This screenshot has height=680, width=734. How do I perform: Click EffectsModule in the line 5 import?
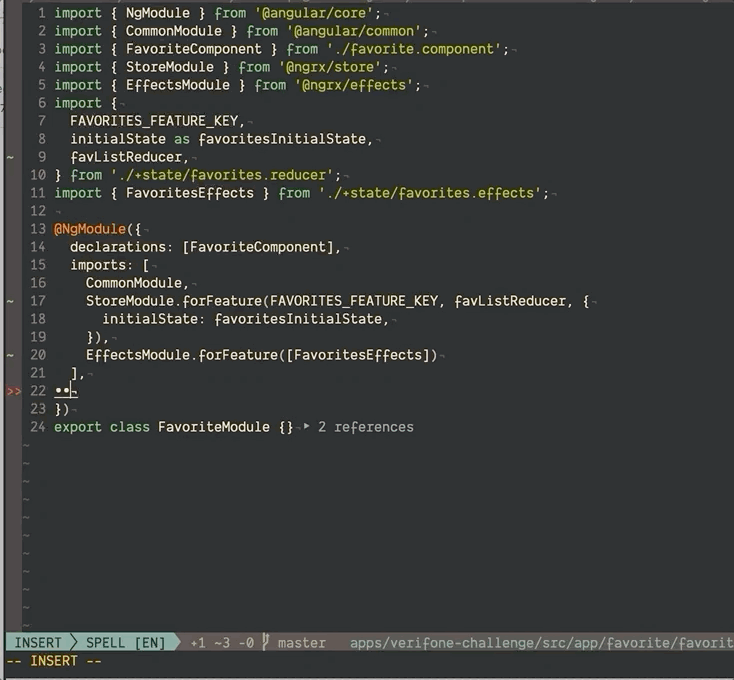coord(178,85)
